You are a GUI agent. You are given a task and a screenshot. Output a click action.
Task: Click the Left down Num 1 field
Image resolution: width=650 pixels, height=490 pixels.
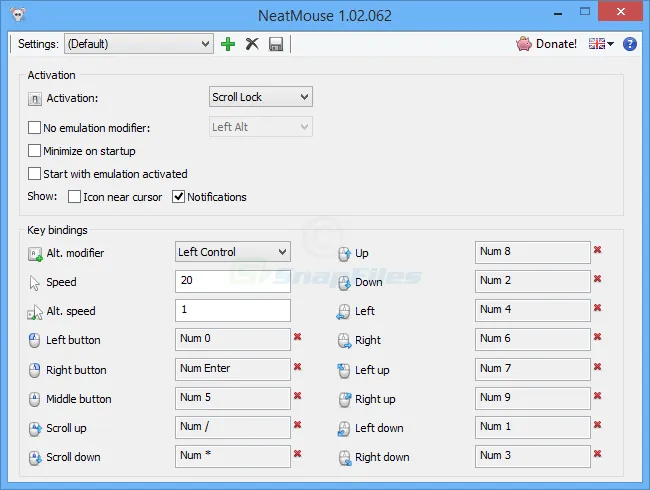[x=533, y=427]
